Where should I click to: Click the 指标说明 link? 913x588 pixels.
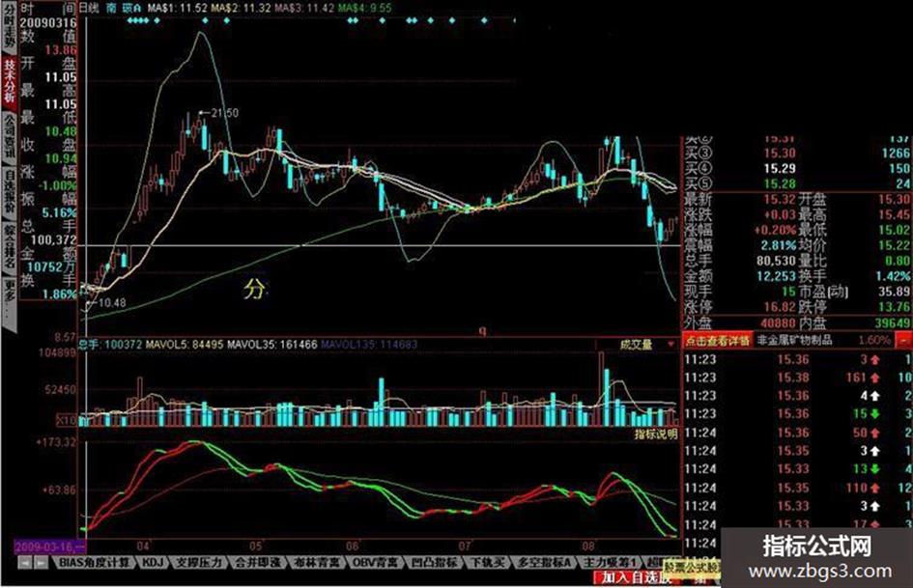[656, 434]
